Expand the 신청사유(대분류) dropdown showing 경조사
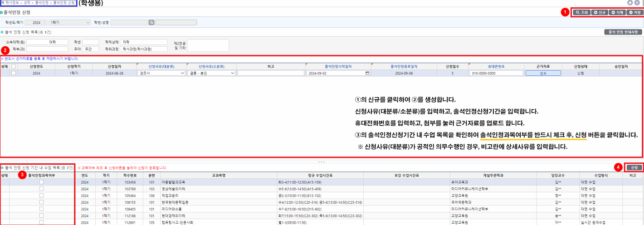 pyautogui.click(x=161, y=73)
